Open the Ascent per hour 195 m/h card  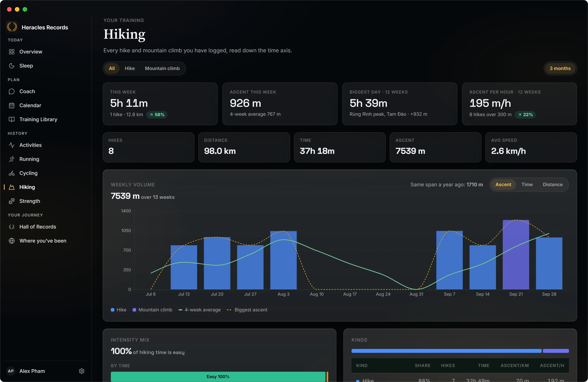(x=519, y=104)
